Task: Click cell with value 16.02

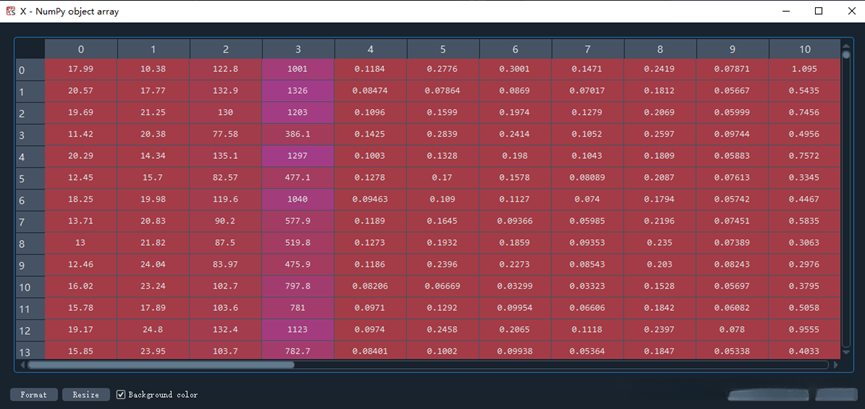Action: click(81, 286)
